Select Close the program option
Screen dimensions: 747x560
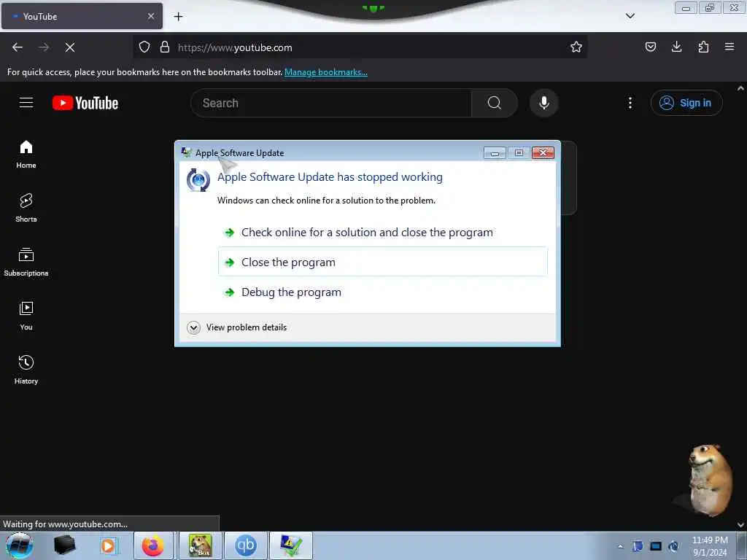pos(383,262)
